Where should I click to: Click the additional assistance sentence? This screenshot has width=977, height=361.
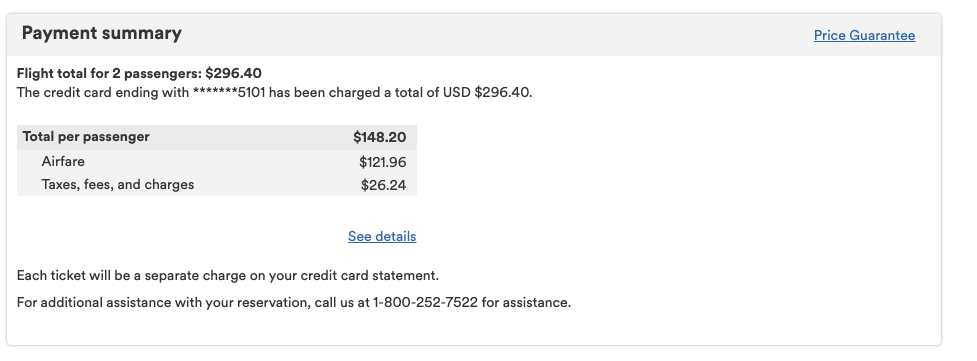[x=294, y=303]
